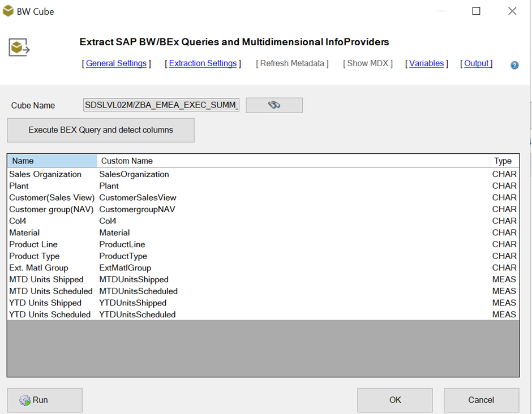The width and height of the screenshot is (532, 414).
Task: Click custom name CustomergroupNAV
Action: [137, 209]
